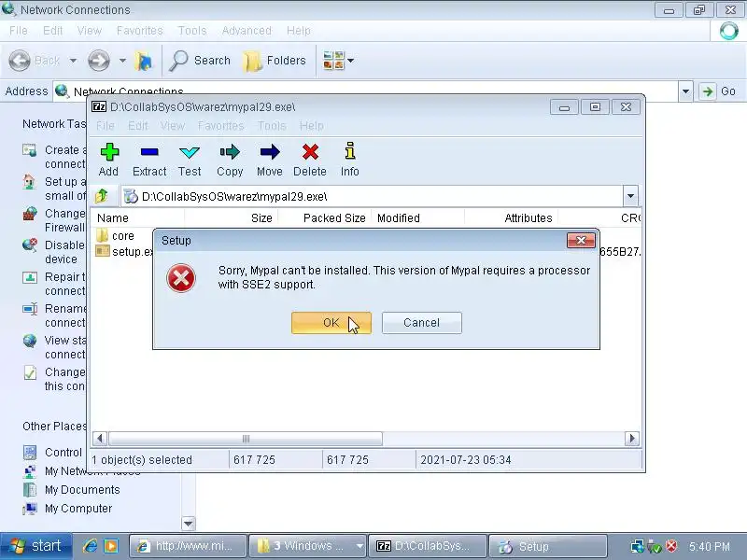
Task: Minimize the 7-Zip window
Action: point(564,107)
